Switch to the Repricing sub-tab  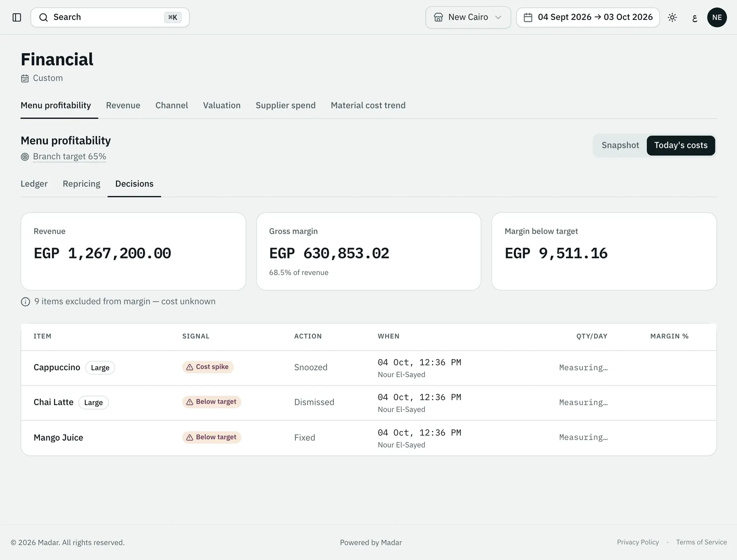pyautogui.click(x=81, y=184)
